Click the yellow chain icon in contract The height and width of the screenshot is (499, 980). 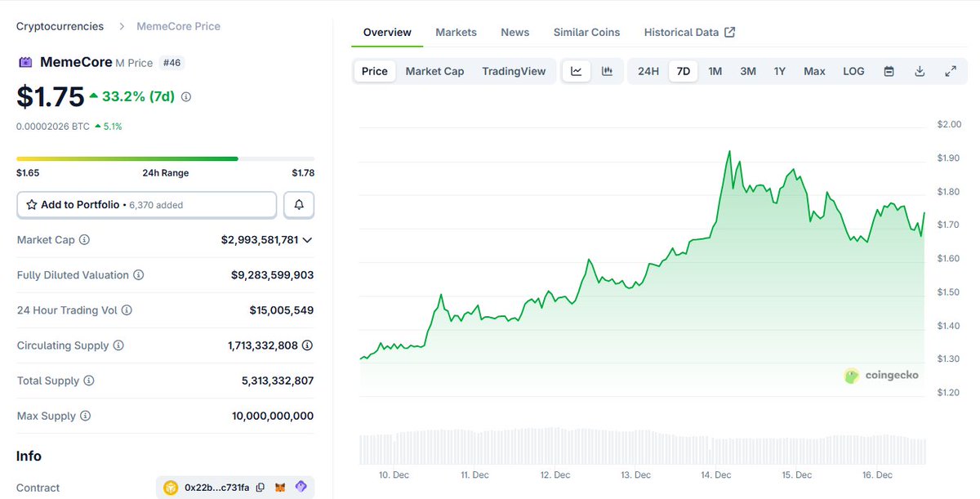click(x=171, y=488)
